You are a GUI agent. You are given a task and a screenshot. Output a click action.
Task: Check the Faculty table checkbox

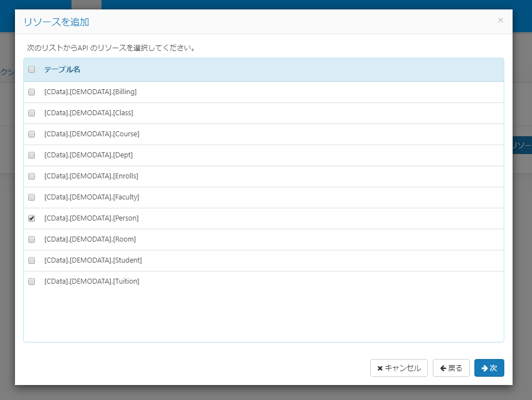(32, 197)
